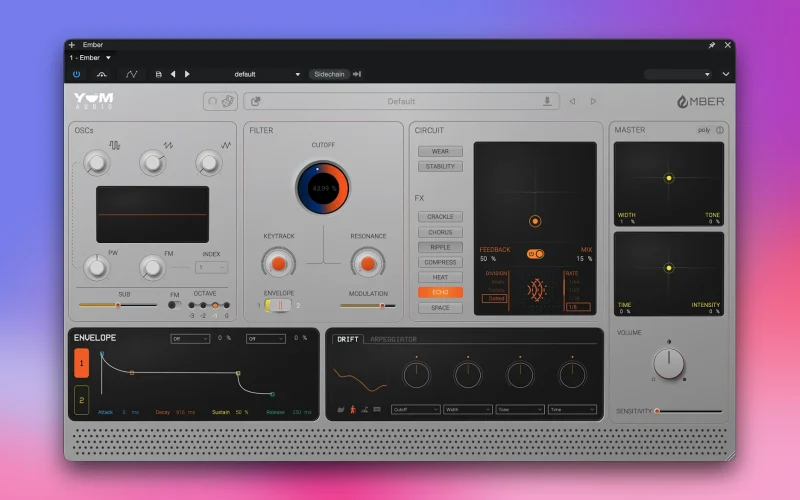Image resolution: width=800 pixels, height=500 pixels.
Task: Open the Tone drift target dropdown
Action: (519, 409)
